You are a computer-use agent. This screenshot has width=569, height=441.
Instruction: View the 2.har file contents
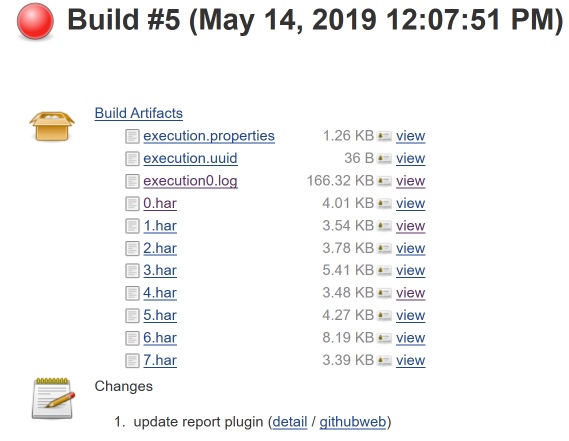click(x=410, y=248)
